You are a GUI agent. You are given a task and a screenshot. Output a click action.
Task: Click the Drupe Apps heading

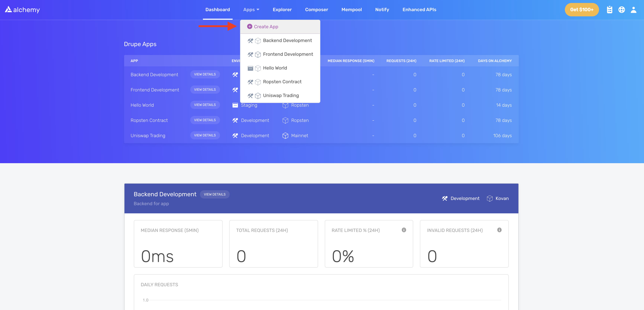click(x=140, y=44)
